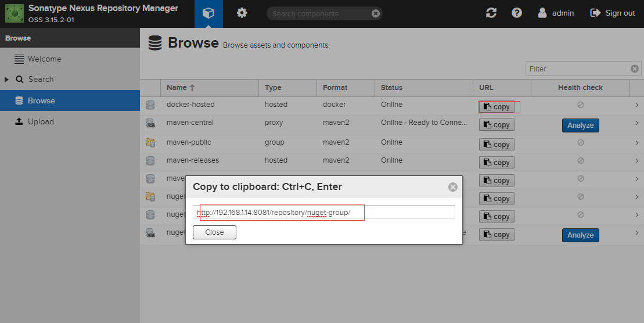Click the Refresh icon in header
The height and width of the screenshot is (323, 644).
point(491,13)
